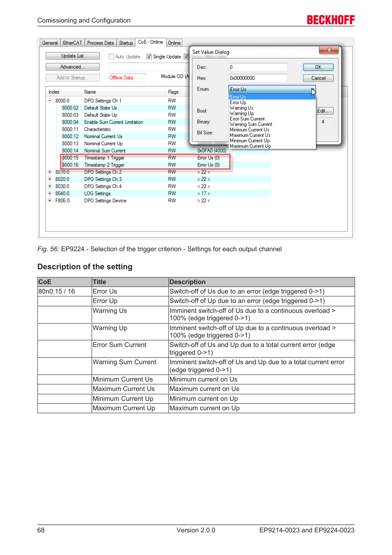This screenshot has height=555, width=392.
Task: Expand the 8040:0 LOG Settings node
Action: pyautogui.click(x=50, y=193)
